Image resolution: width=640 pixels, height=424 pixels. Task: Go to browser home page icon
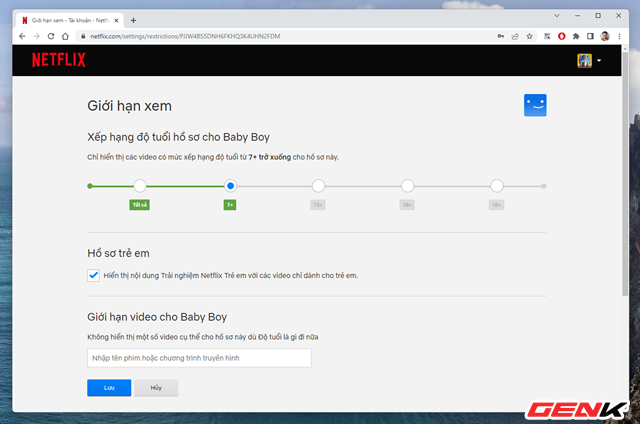(65, 36)
